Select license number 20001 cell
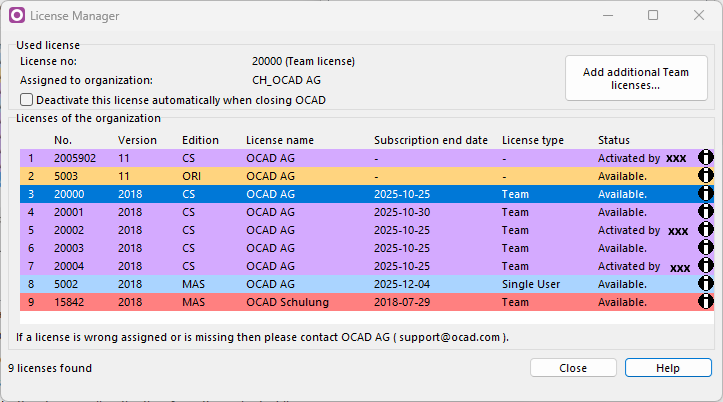 [69, 212]
